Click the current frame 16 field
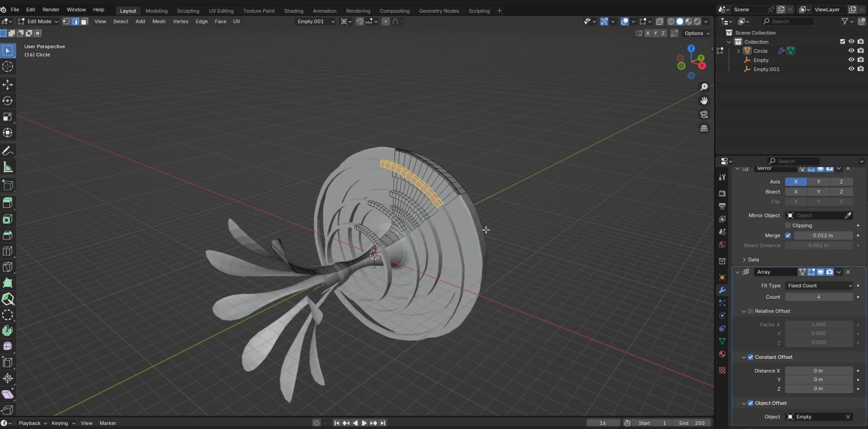This screenshot has height=429, width=868. point(603,423)
